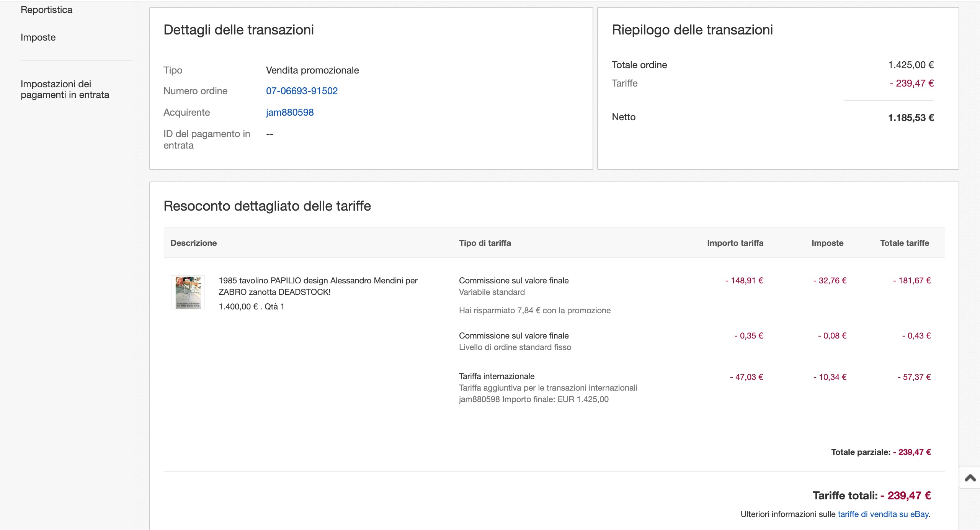Select Imposte in the left sidebar
Screen dimensions: 980x530
[x=38, y=38]
